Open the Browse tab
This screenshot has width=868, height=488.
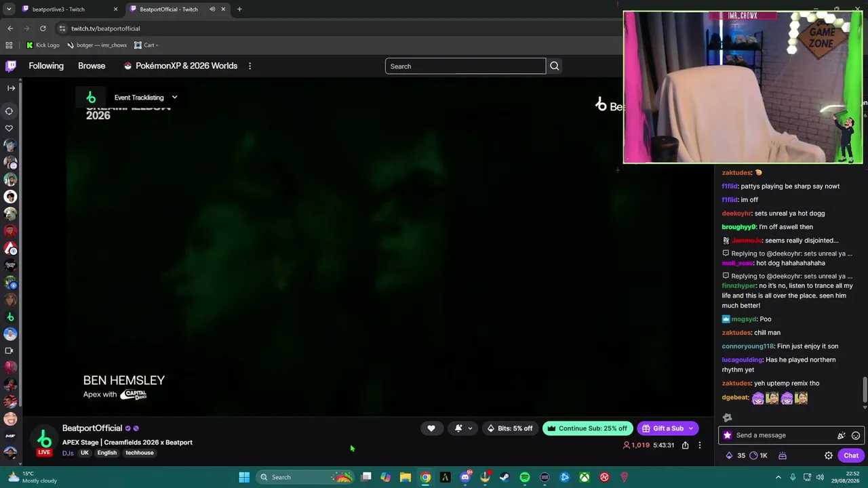coord(92,66)
